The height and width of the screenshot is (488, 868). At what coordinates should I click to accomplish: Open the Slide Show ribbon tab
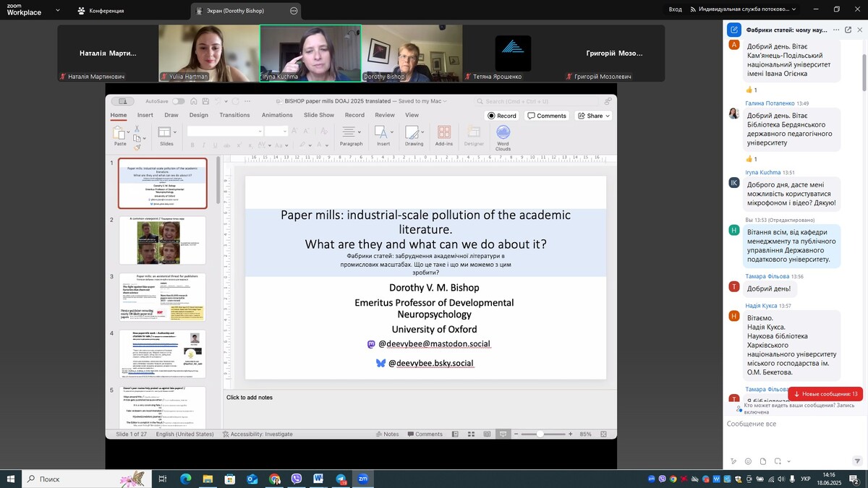(319, 115)
